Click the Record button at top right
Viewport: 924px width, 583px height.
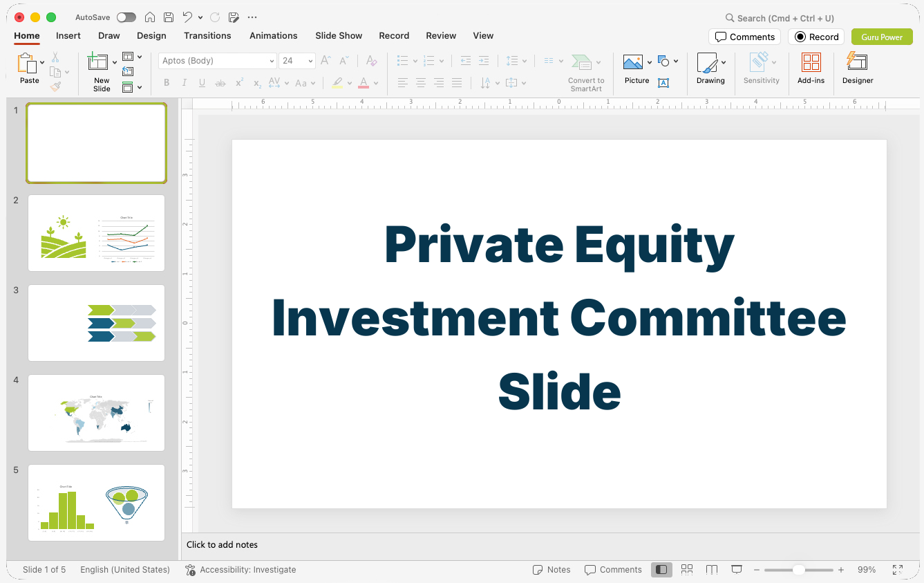(816, 37)
